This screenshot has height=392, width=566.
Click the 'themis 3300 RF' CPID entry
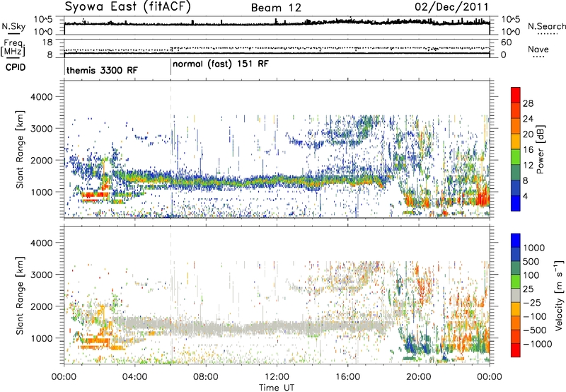[102, 70]
